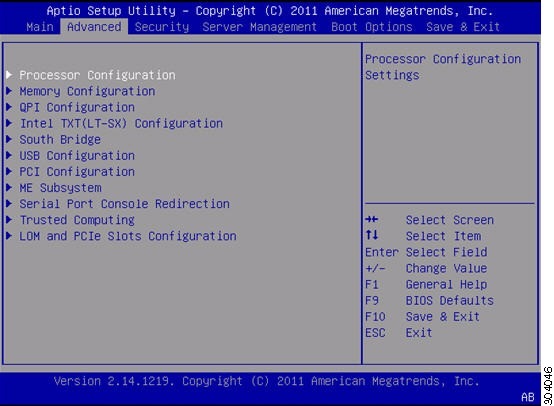Click the 'F1' key label

click(372, 284)
